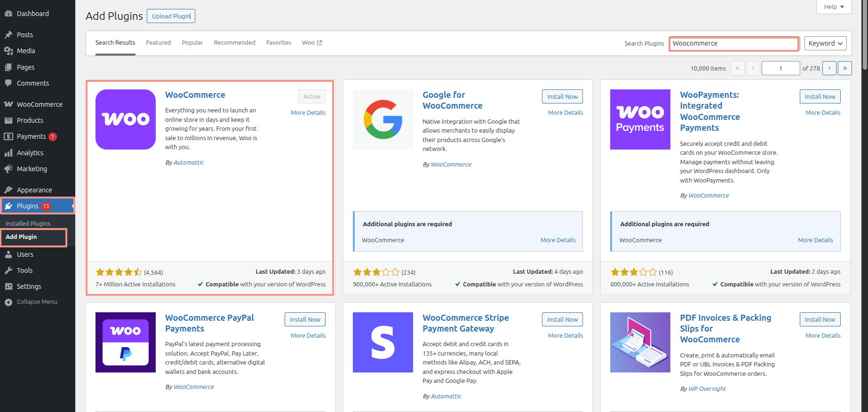Screen dimensions: 868x412
Task: Click the Automattic author link under WooCommerce
Action: [189, 163]
